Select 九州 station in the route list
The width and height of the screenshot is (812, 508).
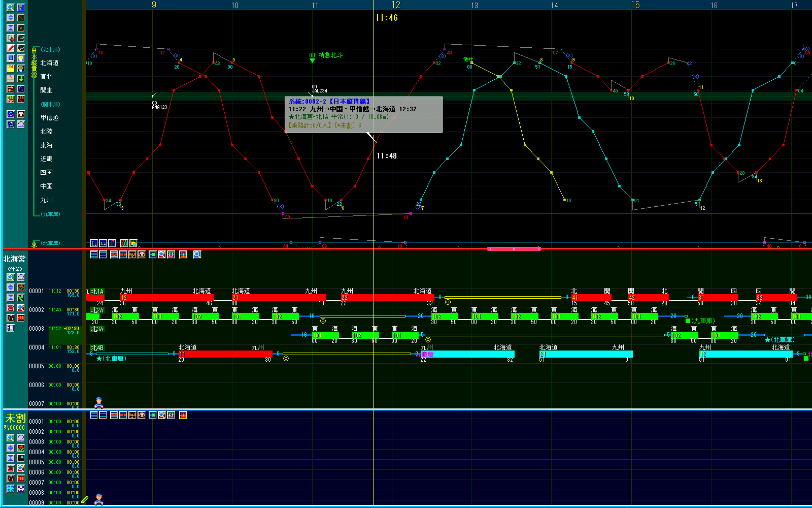(x=46, y=200)
